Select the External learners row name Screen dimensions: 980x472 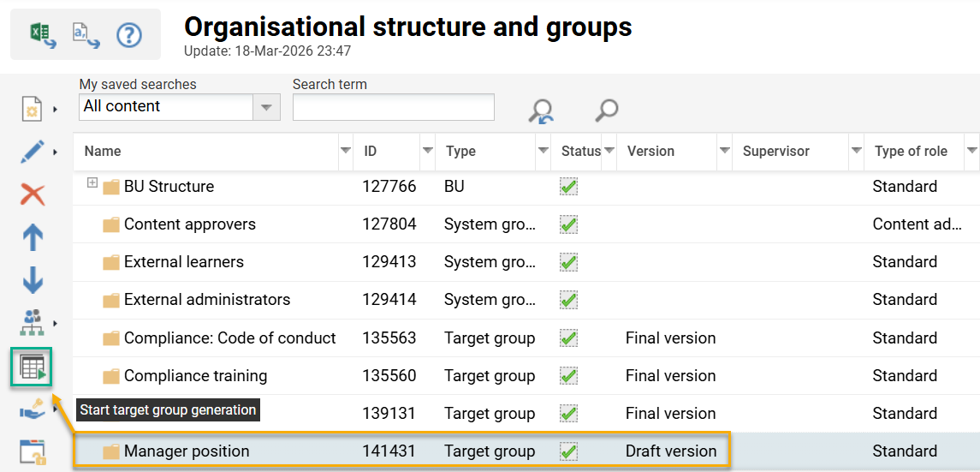[184, 262]
